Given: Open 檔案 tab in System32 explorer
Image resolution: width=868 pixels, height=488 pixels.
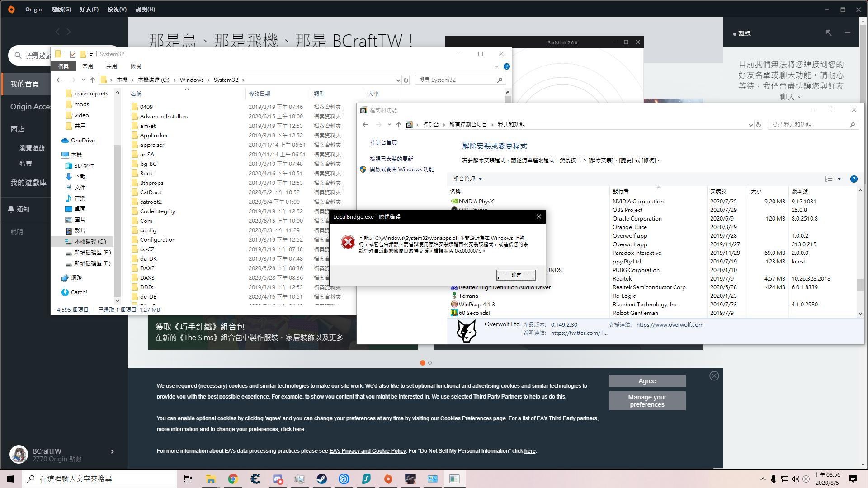Looking at the screenshot, I should (x=63, y=66).
